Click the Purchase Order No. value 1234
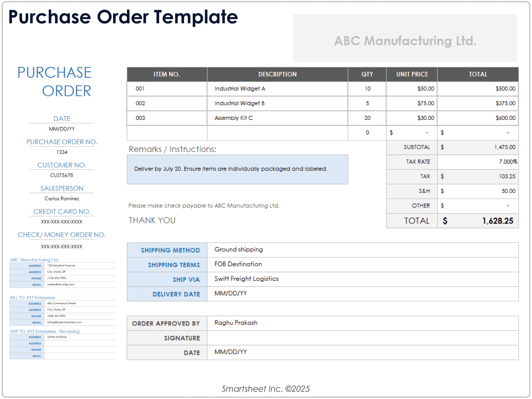Viewport: 532px width, 399px height. [62, 152]
